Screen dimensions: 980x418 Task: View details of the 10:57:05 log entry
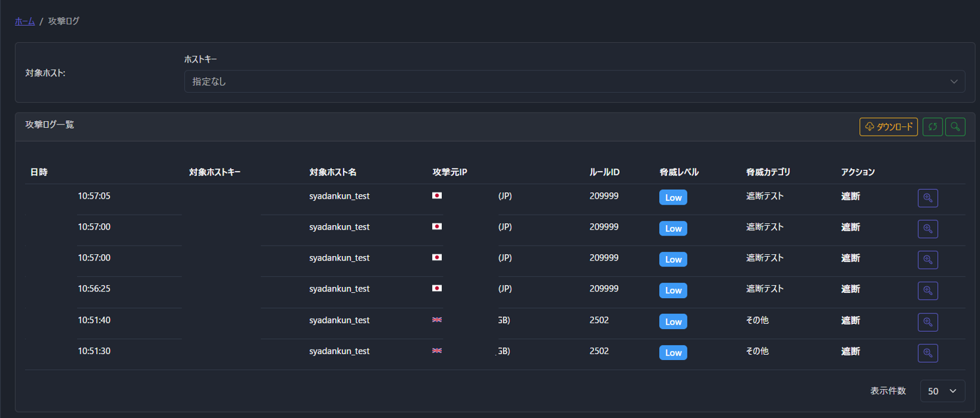point(927,197)
